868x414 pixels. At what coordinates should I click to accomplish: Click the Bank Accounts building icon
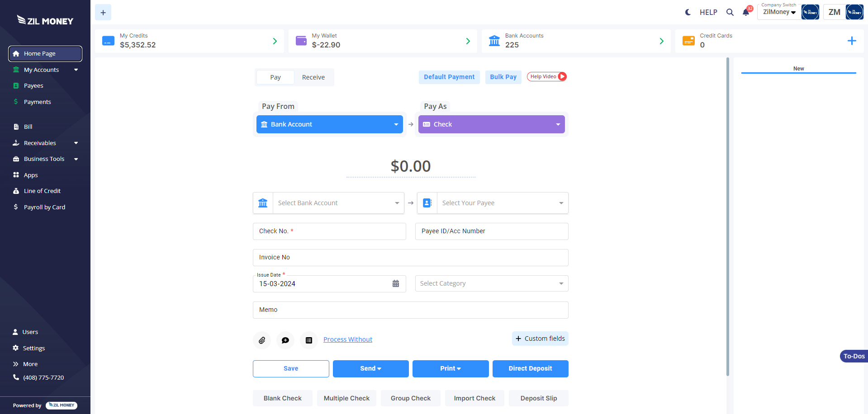pos(494,41)
